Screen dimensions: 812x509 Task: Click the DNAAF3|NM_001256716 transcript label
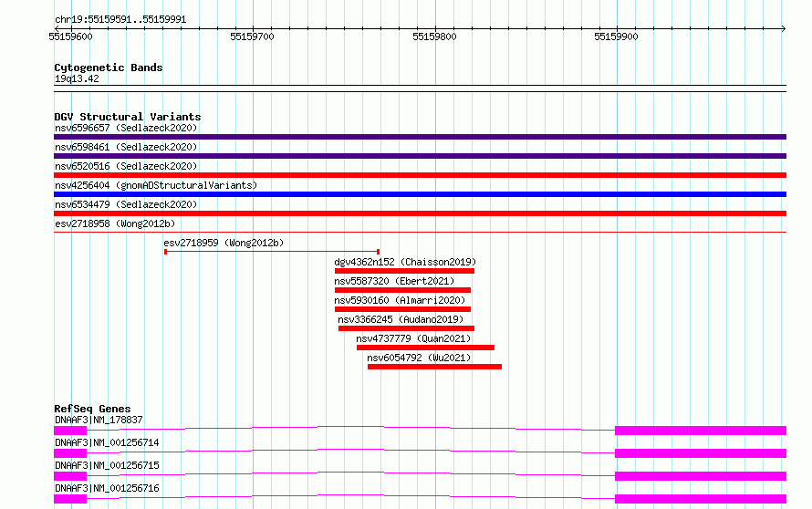click(107, 488)
